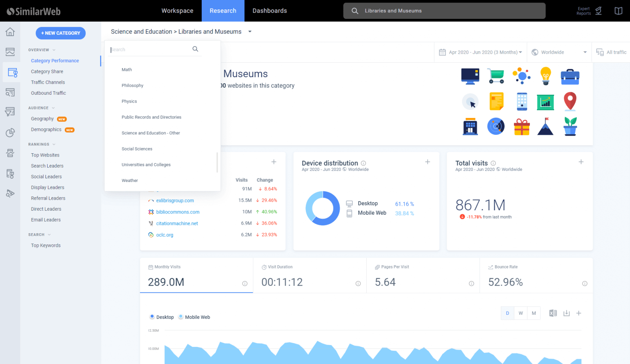The image size is (630, 364).
Task: Open the Worldwide country dropdown
Action: (x=559, y=52)
